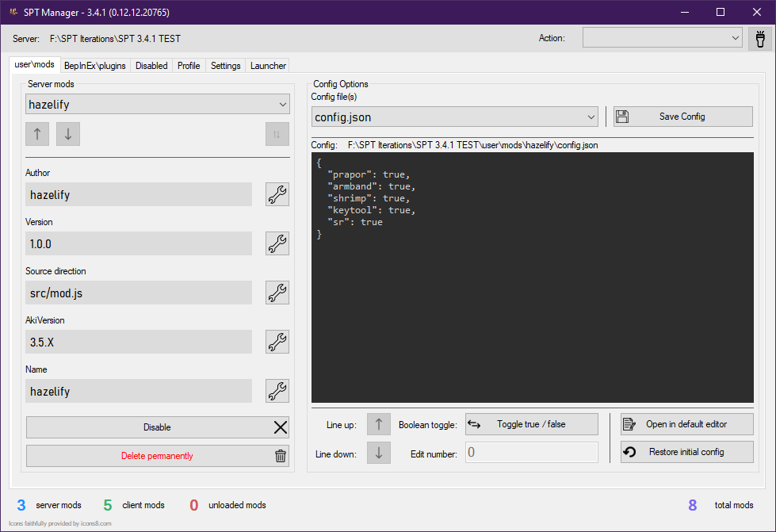Click the wrench beside Source direction field

277,293
